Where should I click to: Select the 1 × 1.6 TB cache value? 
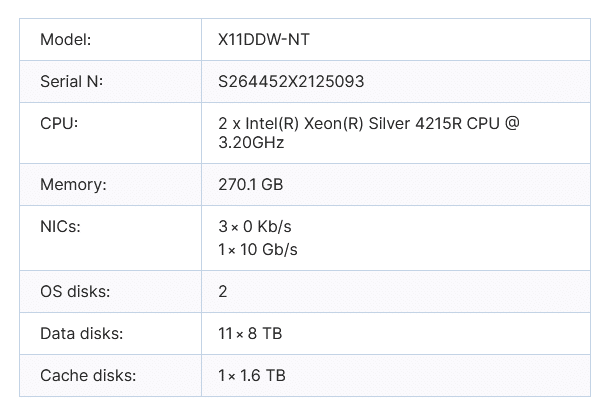[x=252, y=375]
